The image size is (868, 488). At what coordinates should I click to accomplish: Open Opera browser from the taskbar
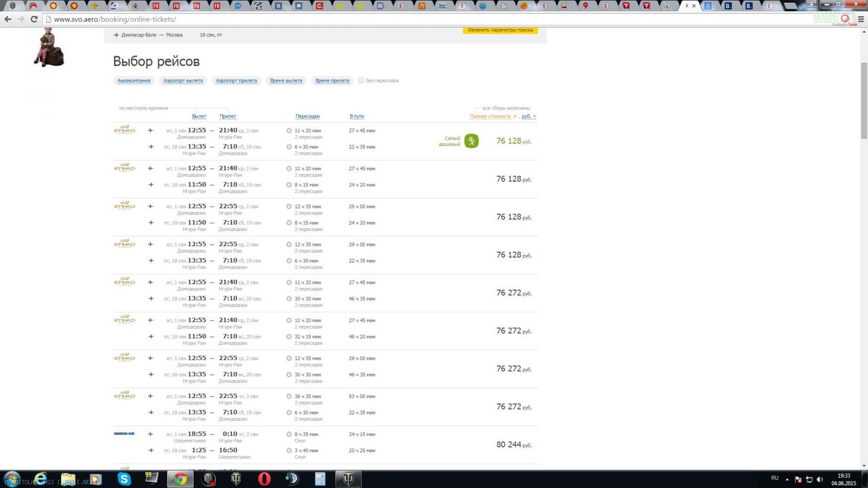264,479
